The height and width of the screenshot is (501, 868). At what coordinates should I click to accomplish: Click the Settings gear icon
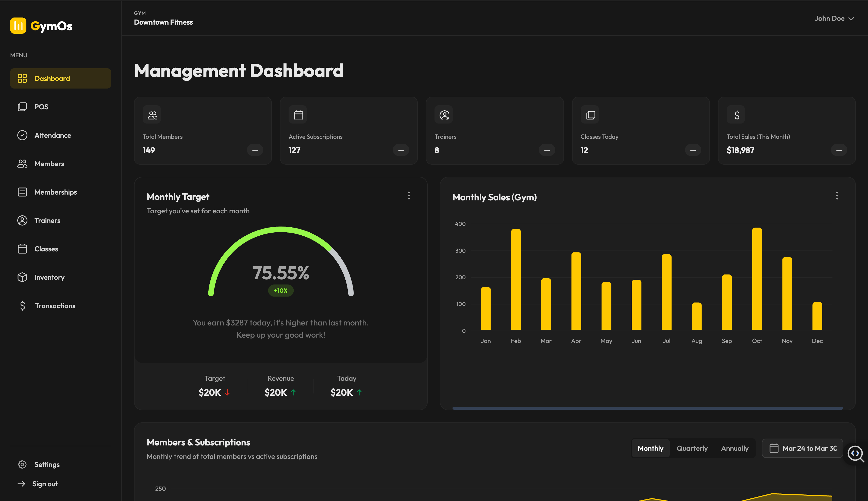(x=22, y=464)
